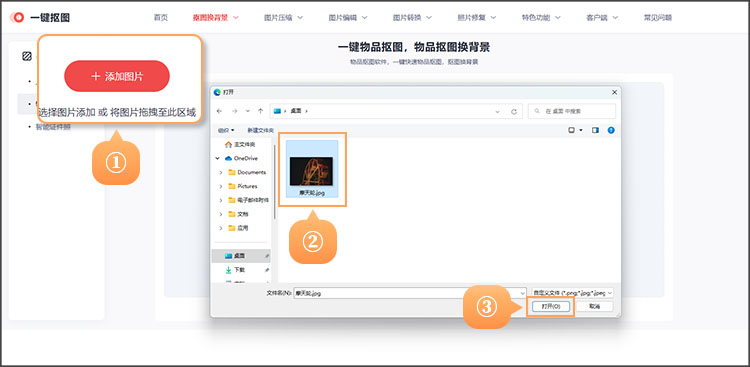The image size is (750, 367).
Task: Select the home folder in sidebar
Action: [x=240, y=144]
